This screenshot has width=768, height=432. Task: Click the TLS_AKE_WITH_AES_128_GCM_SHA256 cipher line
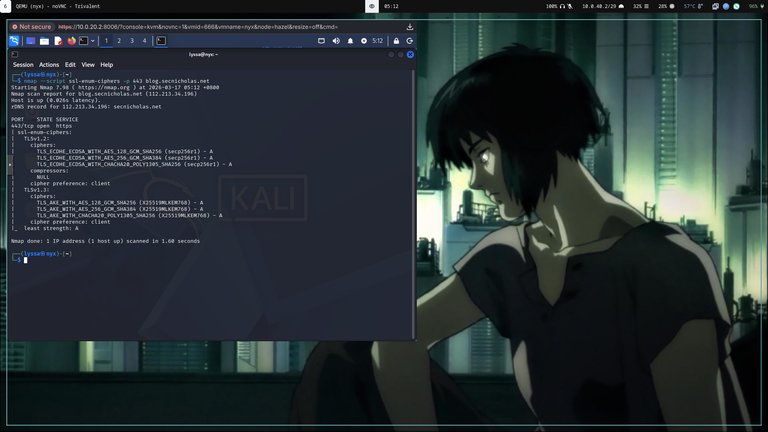[x=120, y=203]
